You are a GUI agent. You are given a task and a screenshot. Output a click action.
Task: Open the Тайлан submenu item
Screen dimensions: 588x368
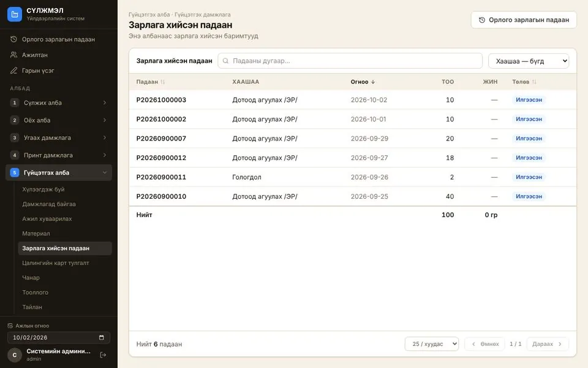64,307
